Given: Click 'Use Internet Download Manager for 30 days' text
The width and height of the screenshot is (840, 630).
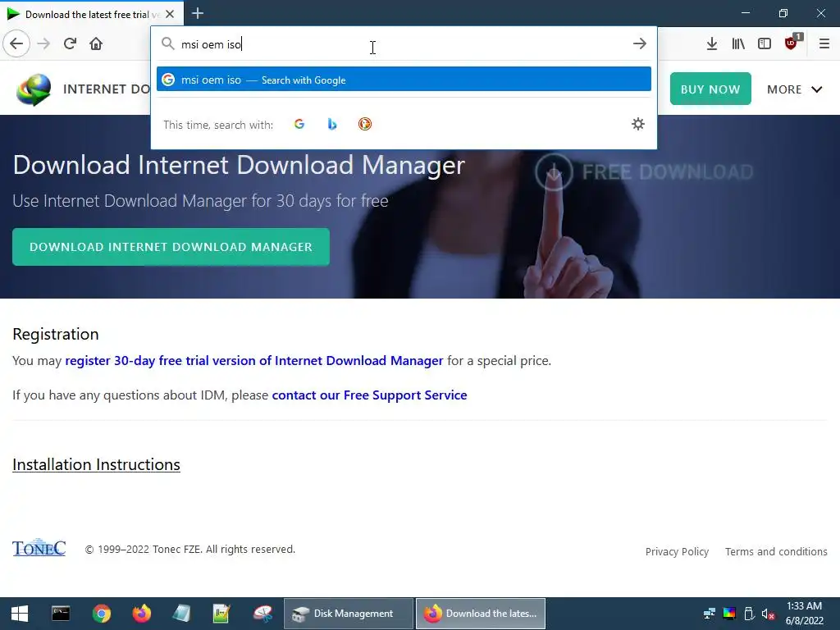Looking at the screenshot, I should pyautogui.click(x=200, y=201).
